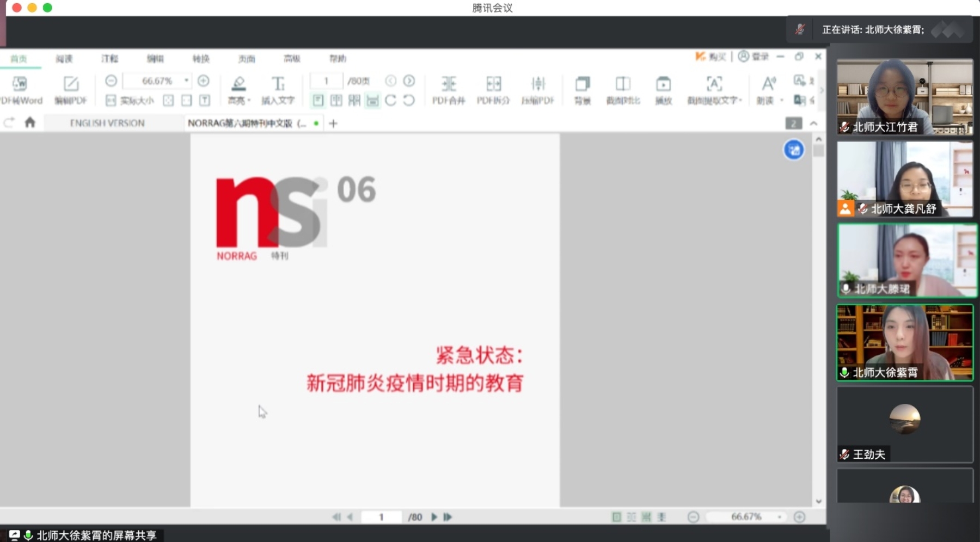
Task: Open the 页面 ribbon tab
Action: 247,59
